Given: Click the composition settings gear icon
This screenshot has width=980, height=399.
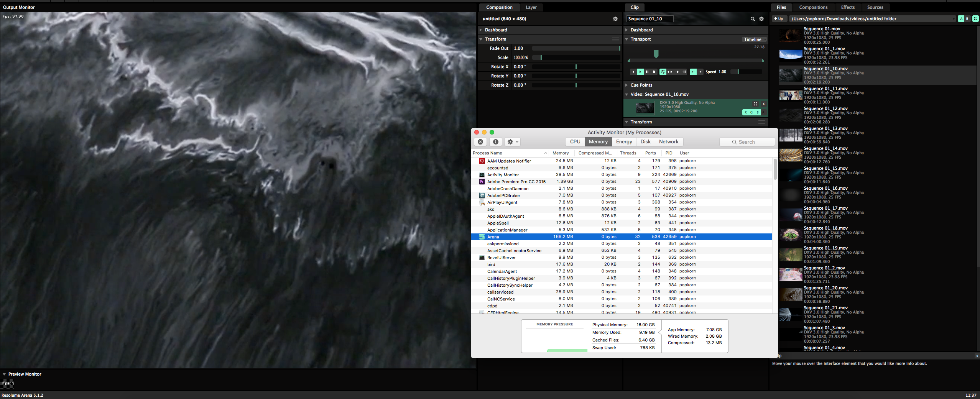Looking at the screenshot, I should [615, 19].
